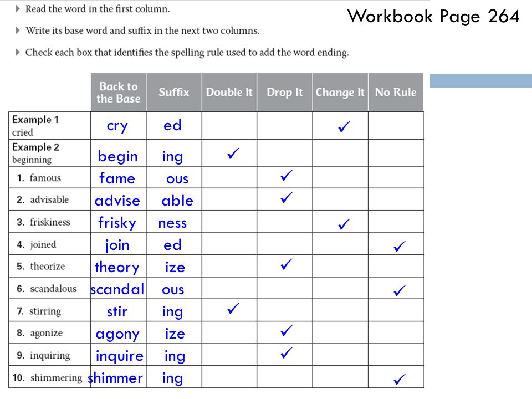
Task: Click the base word 'advise'
Action: pyautogui.click(x=117, y=201)
